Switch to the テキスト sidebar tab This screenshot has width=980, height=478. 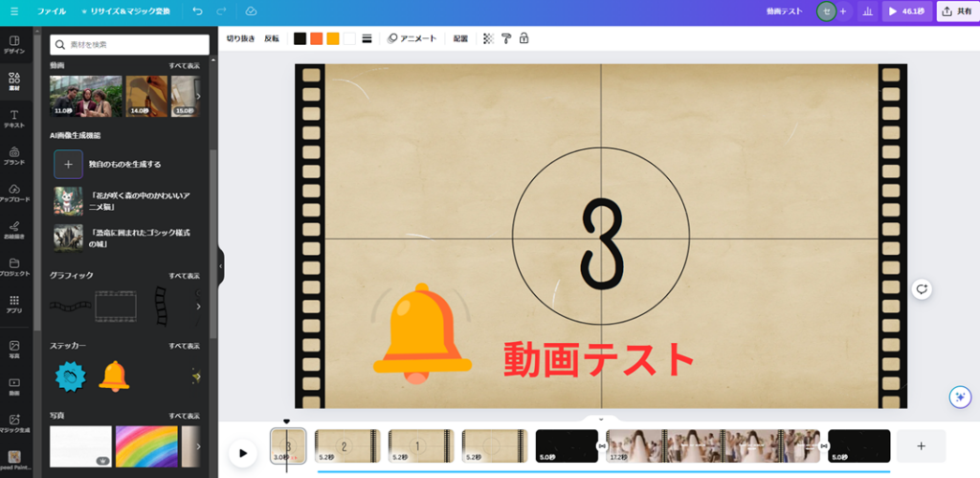[x=13, y=119]
